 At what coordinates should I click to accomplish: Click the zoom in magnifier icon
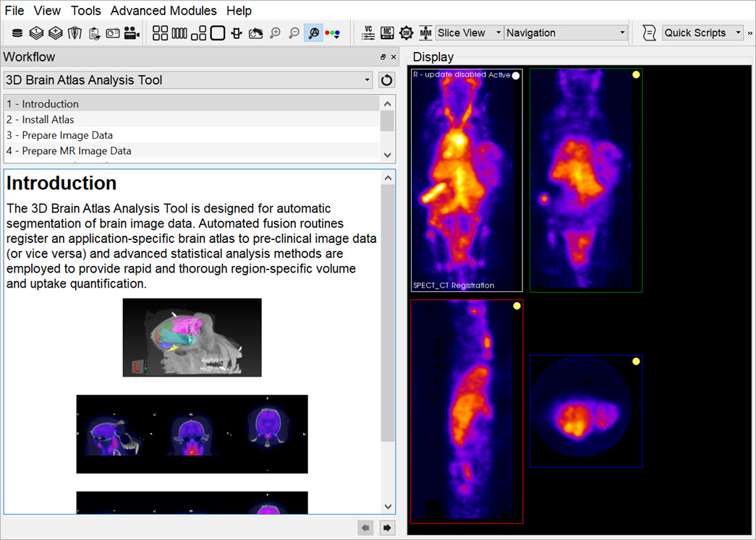click(275, 33)
